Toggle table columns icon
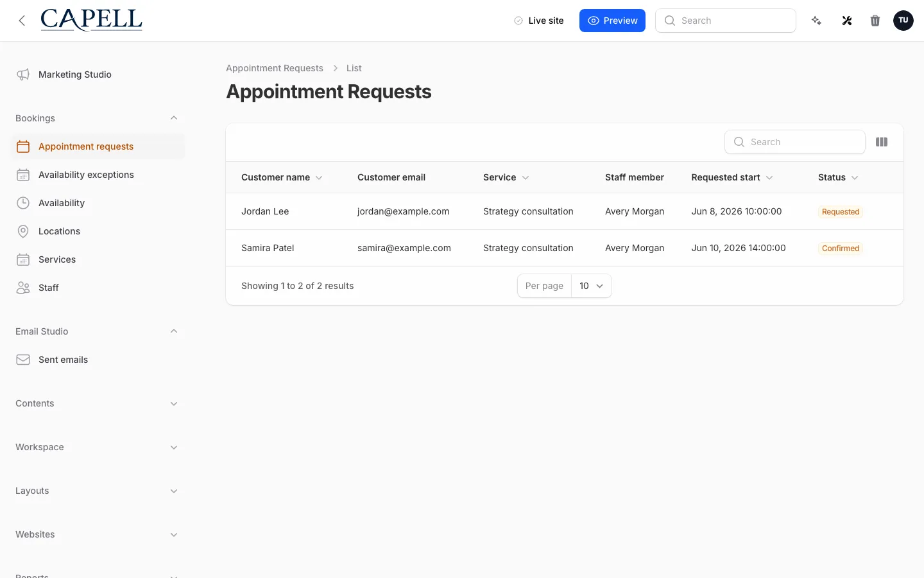This screenshot has width=924, height=578. pyautogui.click(x=882, y=142)
